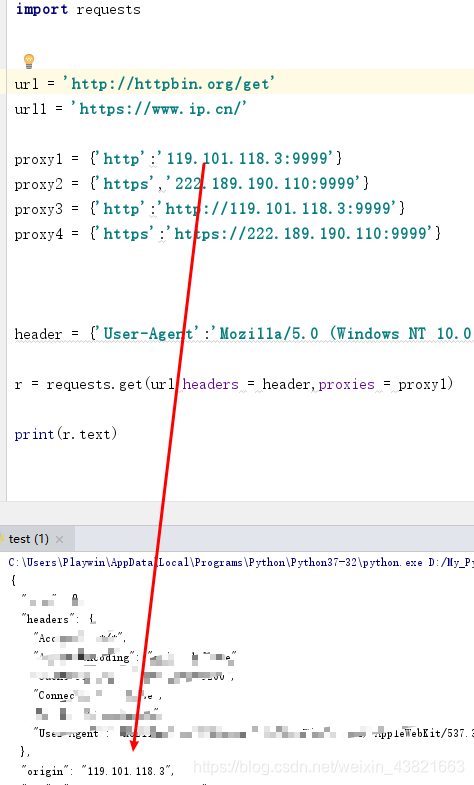The width and height of the screenshot is (474, 785).
Task: Click the "headers" key in console output
Action: tap(48, 619)
